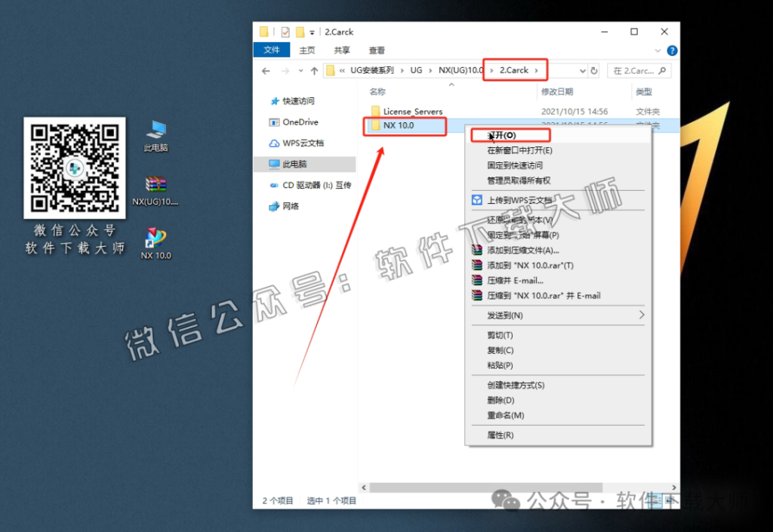This screenshot has height=532, width=773.
Task: Open the 文件 menu
Action: [x=271, y=50]
